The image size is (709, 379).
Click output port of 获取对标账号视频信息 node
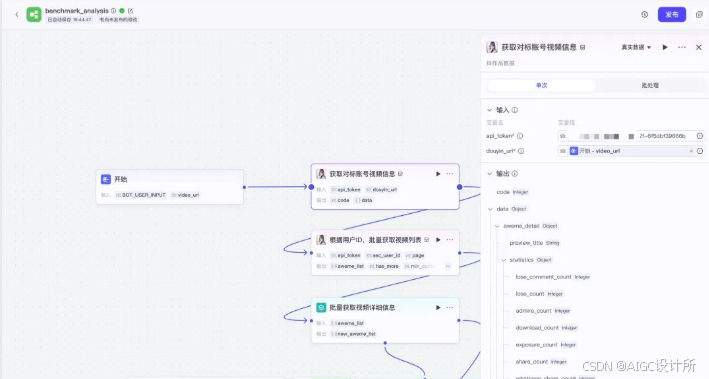coord(459,187)
